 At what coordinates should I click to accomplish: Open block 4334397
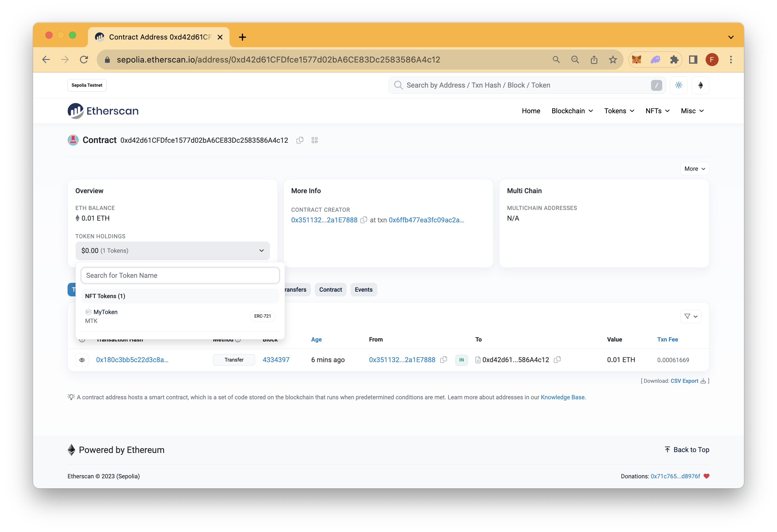276,360
